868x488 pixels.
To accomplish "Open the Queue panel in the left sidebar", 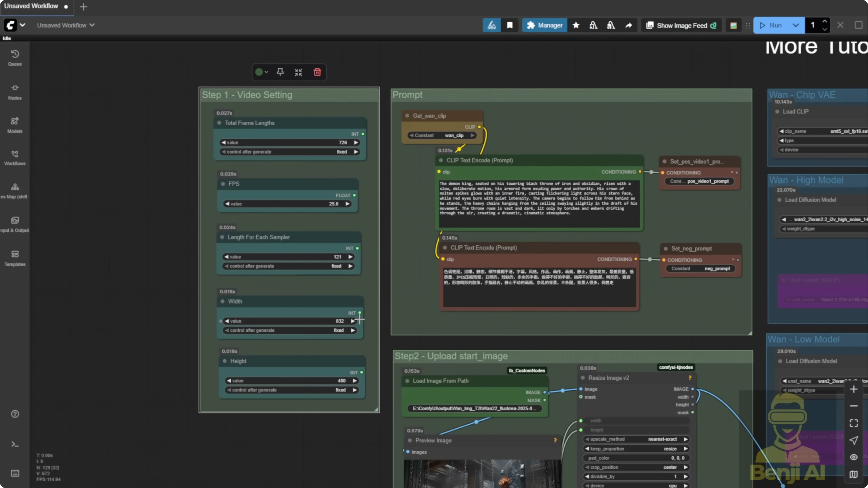I will (14, 57).
